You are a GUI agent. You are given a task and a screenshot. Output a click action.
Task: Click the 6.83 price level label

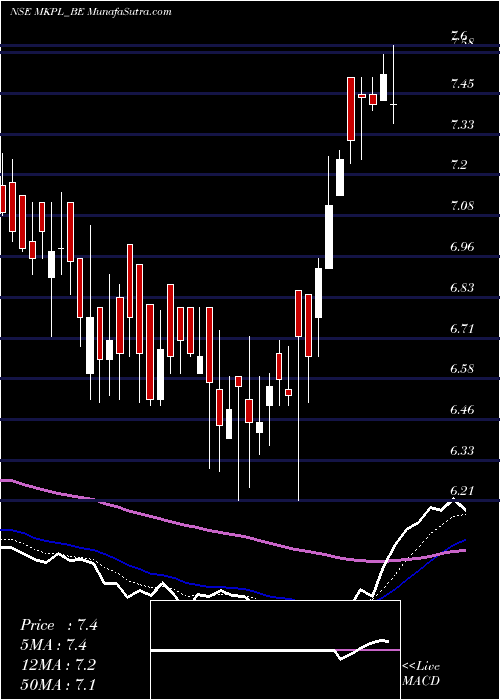click(462, 288)
